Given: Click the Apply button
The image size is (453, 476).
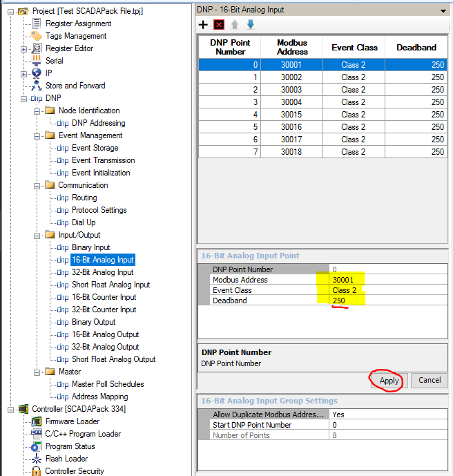Looking at the screenshot, I should click(x=389, y=381).
